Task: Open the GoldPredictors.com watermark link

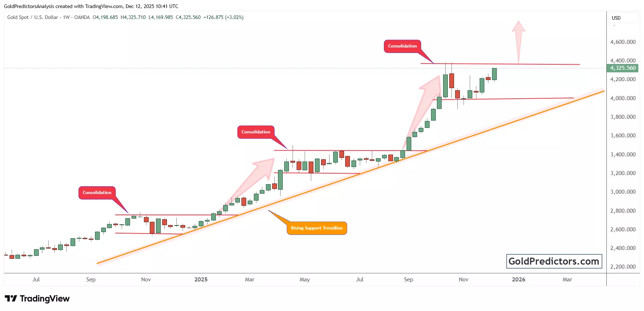Action: [554, 261]
